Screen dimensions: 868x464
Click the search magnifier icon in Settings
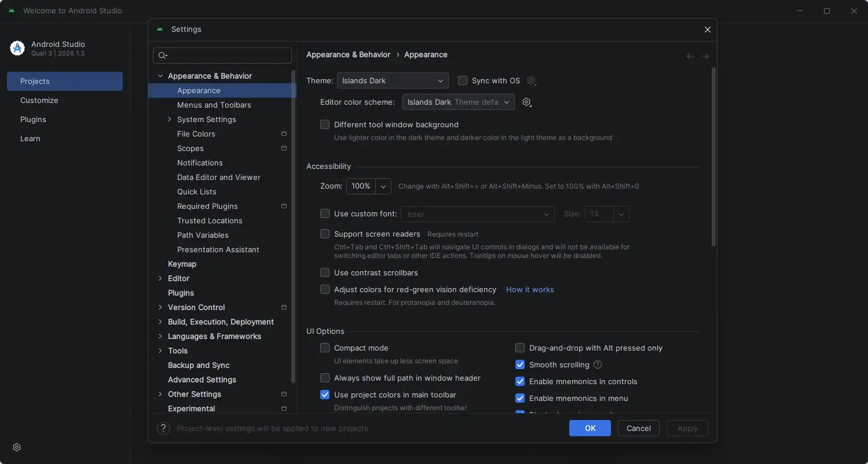click(x=163, y=56)
